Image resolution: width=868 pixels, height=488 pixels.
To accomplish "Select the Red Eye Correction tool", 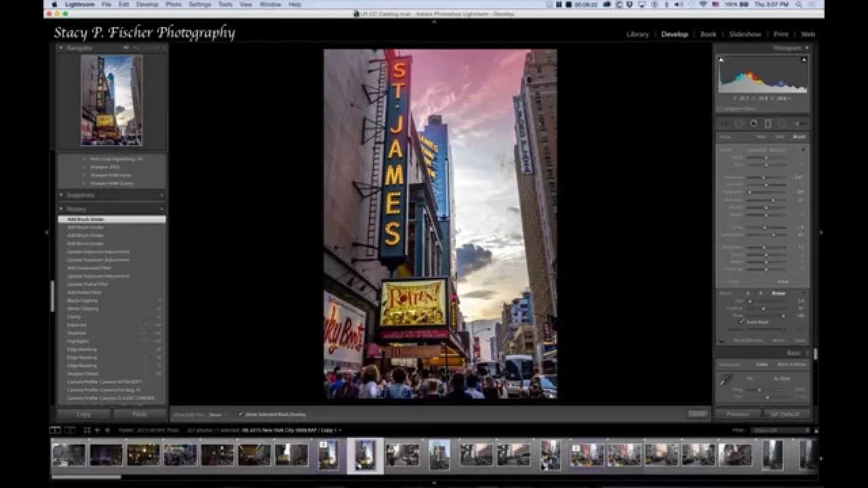I will [753, 123].
